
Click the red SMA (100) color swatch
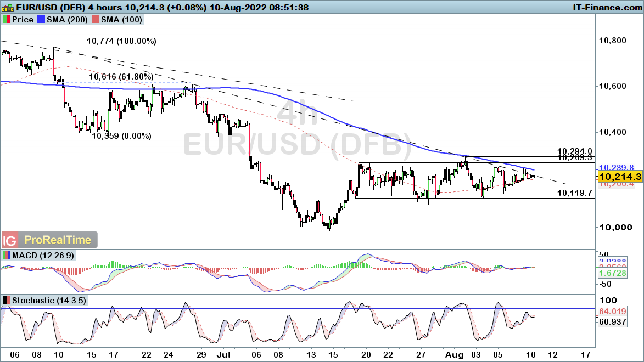96,19
